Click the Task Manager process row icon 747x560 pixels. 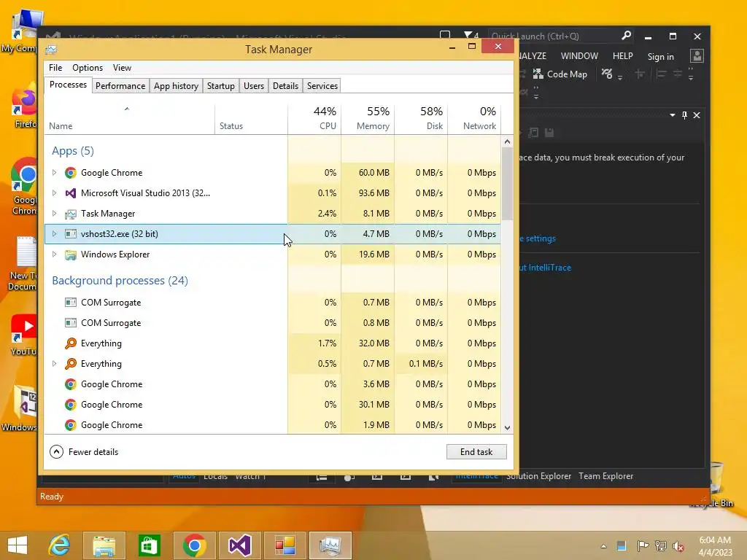click(71, 214)
